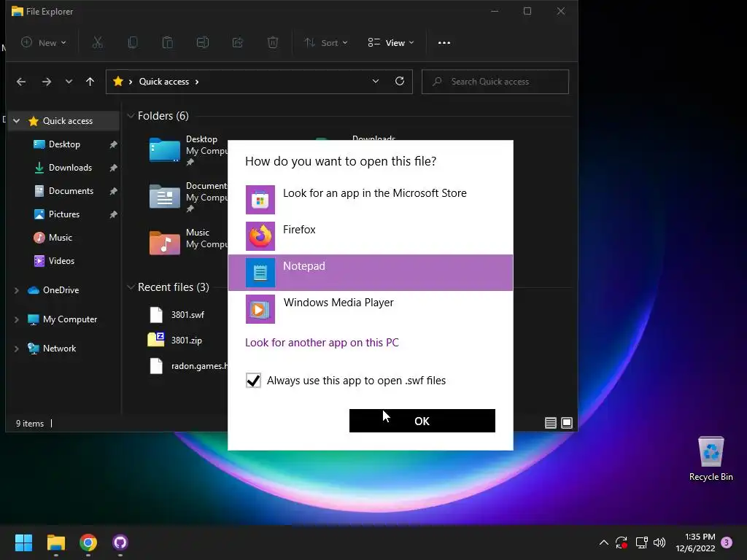747x560 pixels.
Task: Click the Copy icon in File Explorer toolbar
Action: [133, 43]
